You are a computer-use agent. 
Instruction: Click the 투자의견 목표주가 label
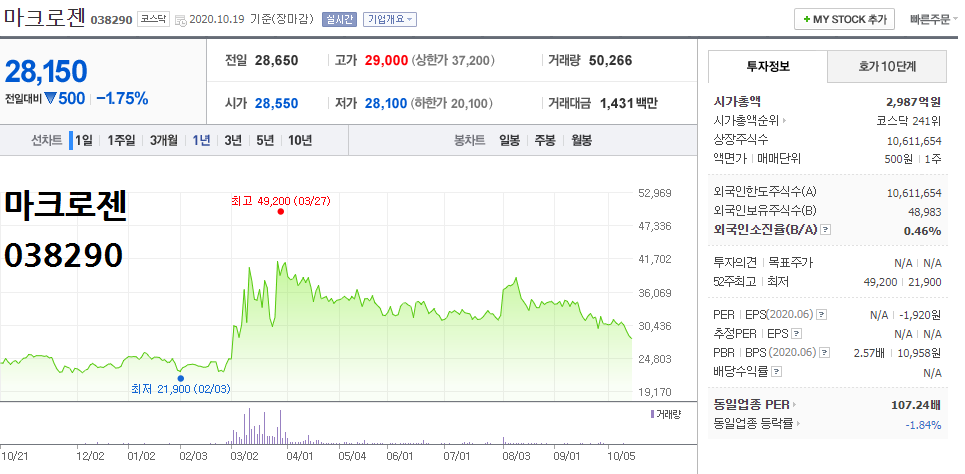[x=763, y=263]
